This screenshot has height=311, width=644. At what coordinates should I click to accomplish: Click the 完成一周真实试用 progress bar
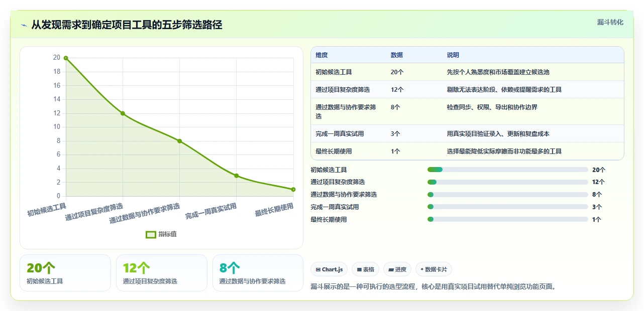coord(507,207)
